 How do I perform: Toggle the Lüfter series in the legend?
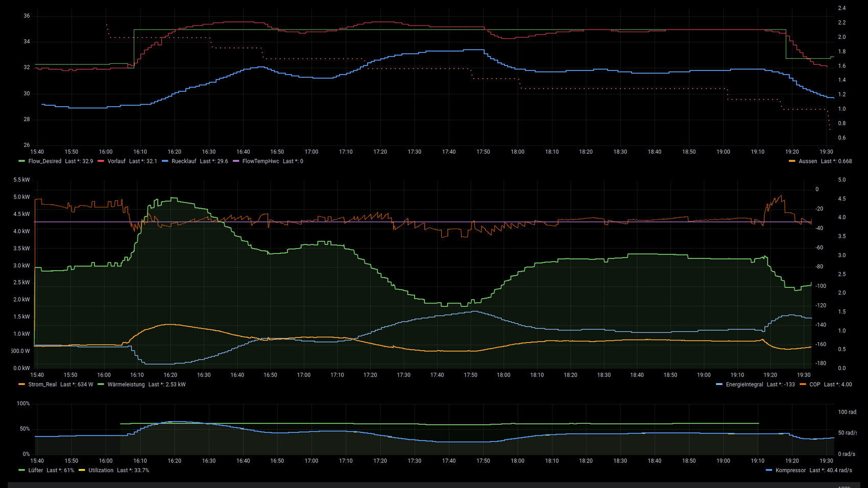coord(36,471)
